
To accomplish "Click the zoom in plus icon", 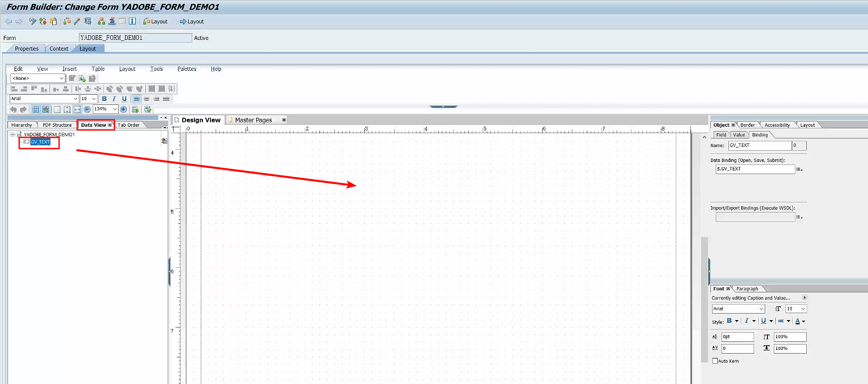I will pos(124,109).
